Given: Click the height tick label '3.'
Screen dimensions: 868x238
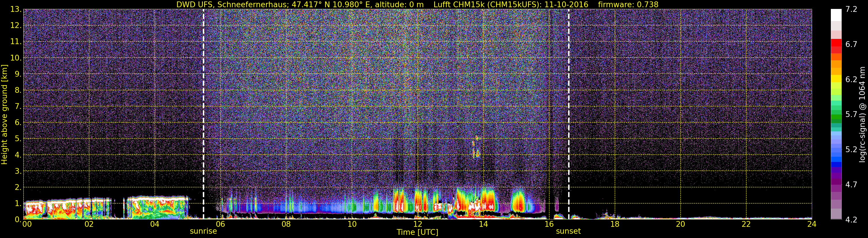Looking at the screenshot, I should tap(18, 171).
